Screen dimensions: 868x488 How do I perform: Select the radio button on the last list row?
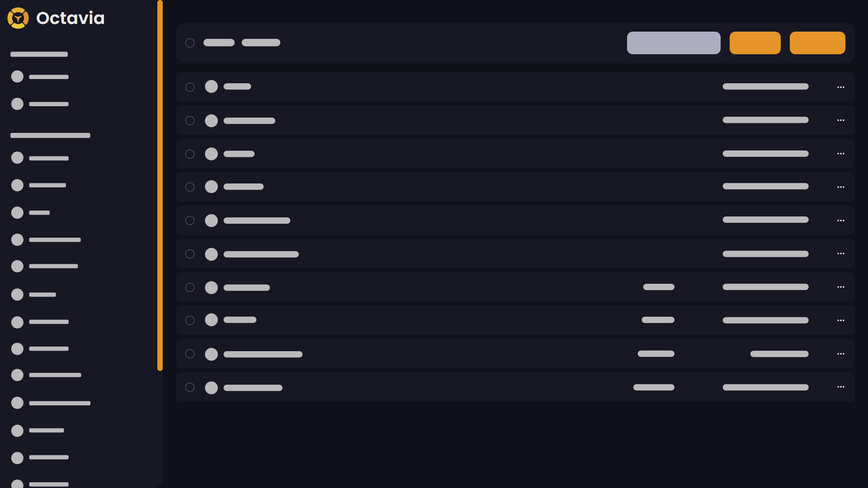(190, 387)
